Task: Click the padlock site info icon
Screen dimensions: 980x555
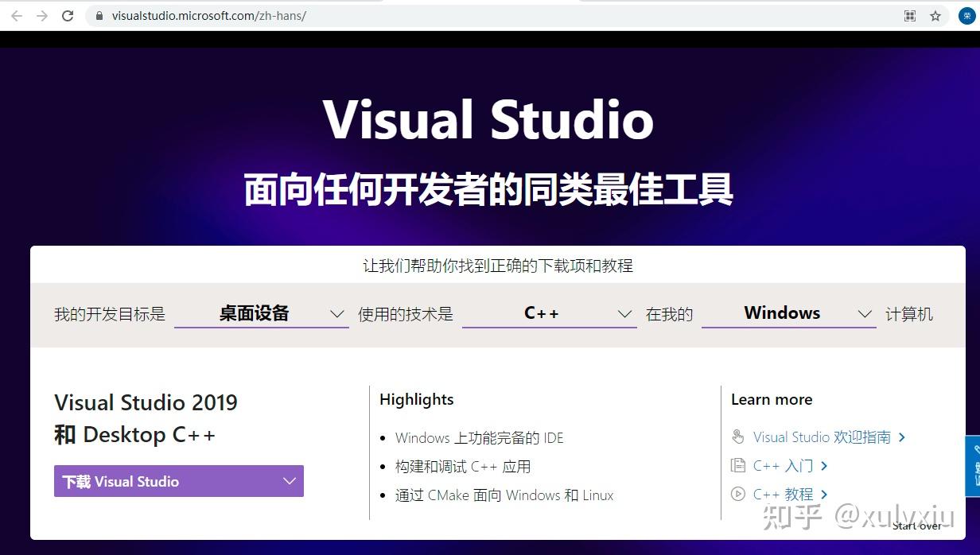Action: pos(99,16)
